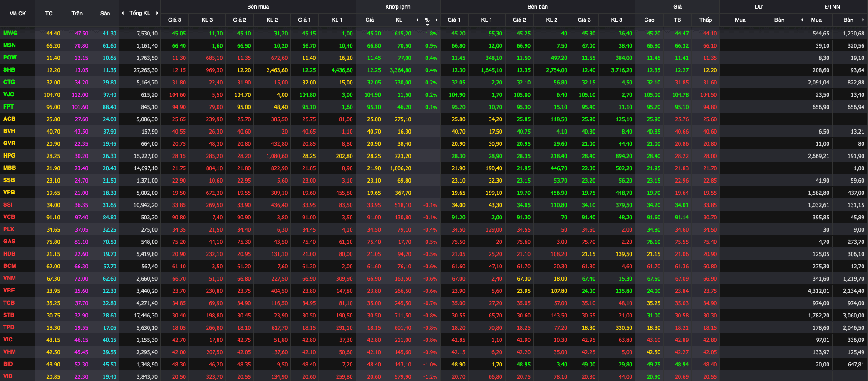
Task: Open VJC stock symbol
Action: 9,94
